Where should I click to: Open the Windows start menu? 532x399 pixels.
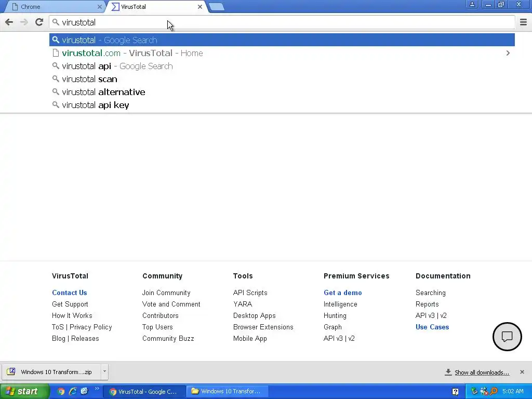click(24, 392)
